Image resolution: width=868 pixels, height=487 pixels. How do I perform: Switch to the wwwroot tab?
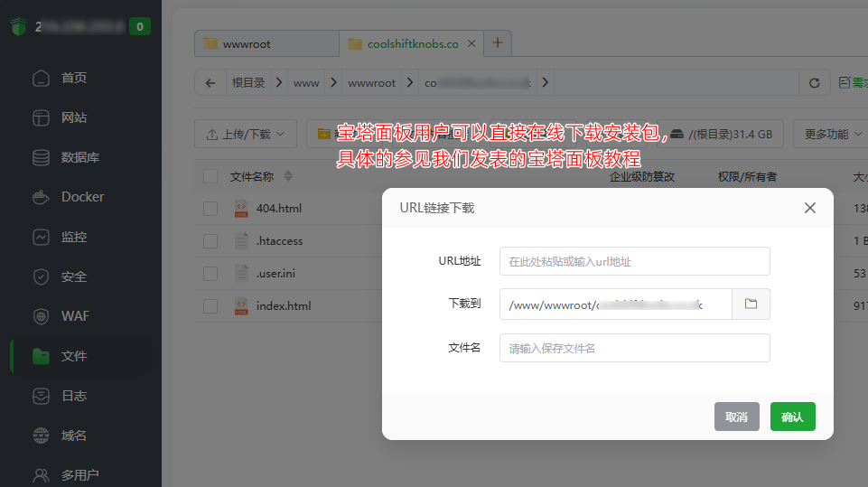[x=266, y=43]
